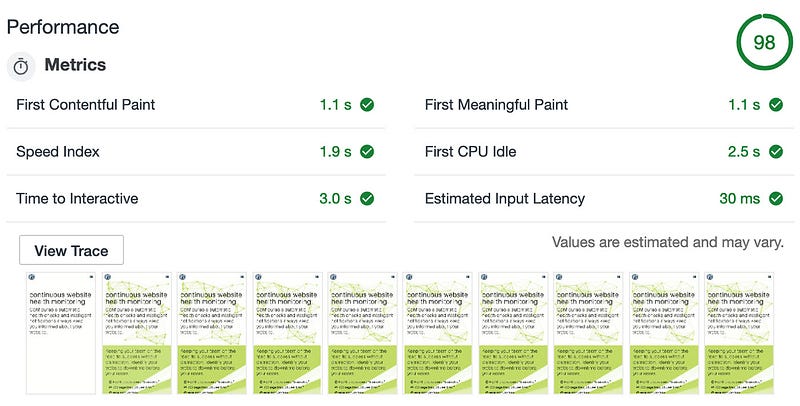This screenshot has width=800, height=406.
Task: Expand the Estimated Input Latency row
Action: point(604,198)
